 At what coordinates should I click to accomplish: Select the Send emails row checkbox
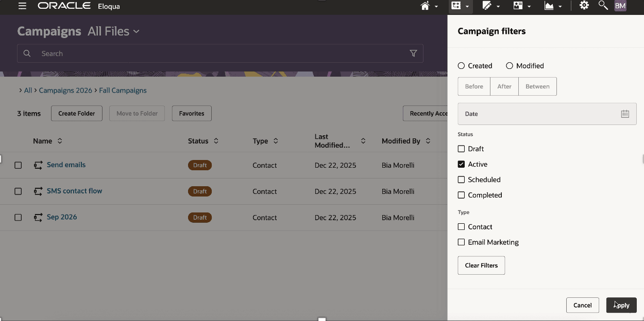click(x=18, y=165)
